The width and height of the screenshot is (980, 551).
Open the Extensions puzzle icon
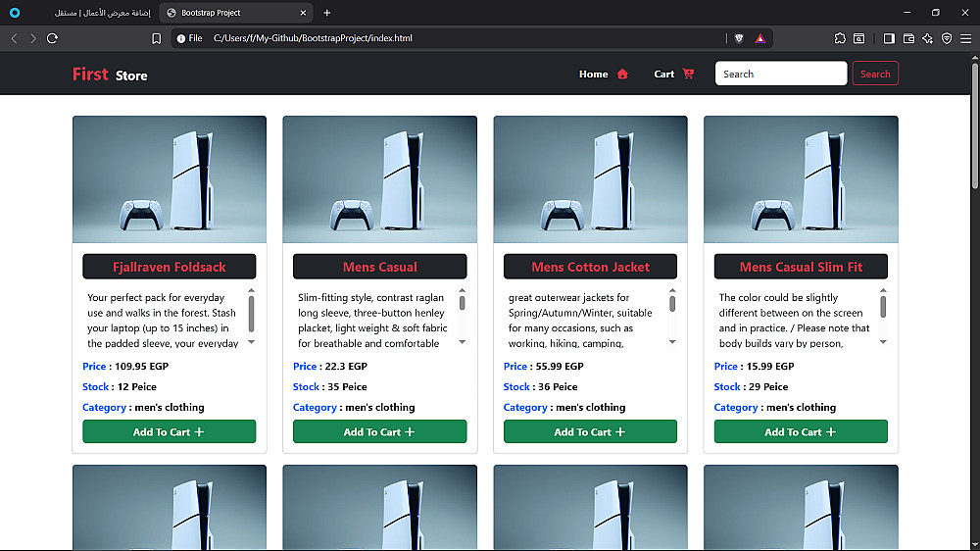click(x=840, y=38)
